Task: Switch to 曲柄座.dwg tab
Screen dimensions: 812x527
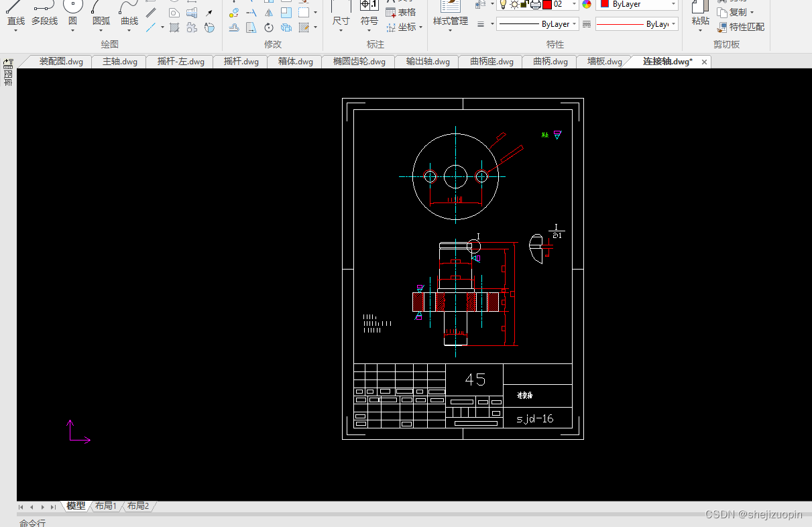Action: [492, 62]
